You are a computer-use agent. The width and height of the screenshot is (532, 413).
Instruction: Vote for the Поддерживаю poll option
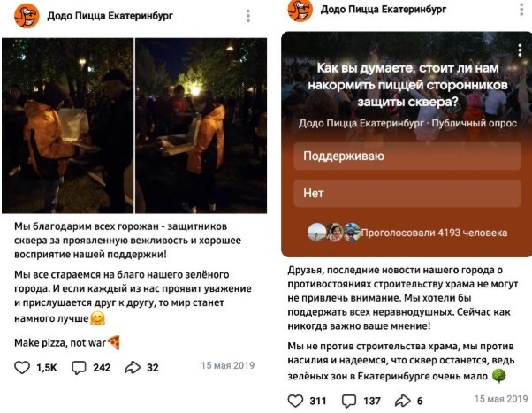tap(407, 156)
